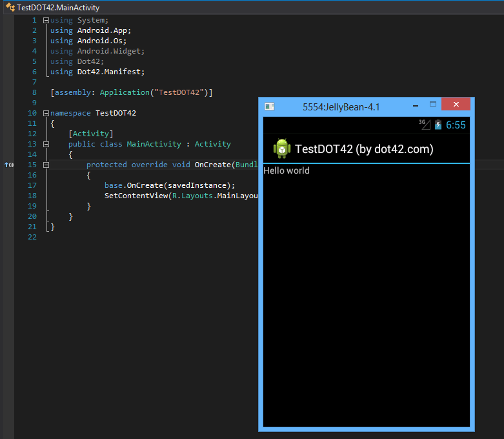The width and height of the screenshot is (504, 439).
Task: Collapse the OnCreate method block
Action: tap(46, 165)
